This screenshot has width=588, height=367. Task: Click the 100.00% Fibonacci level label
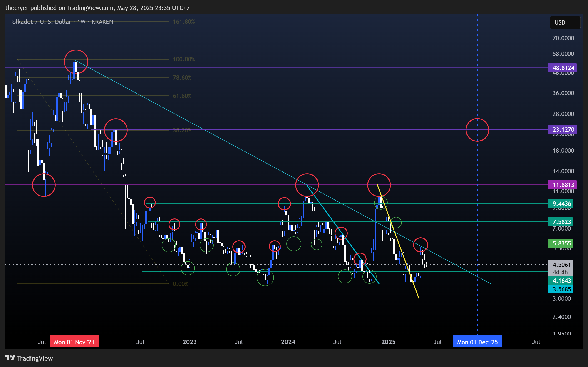click(184, 59)
